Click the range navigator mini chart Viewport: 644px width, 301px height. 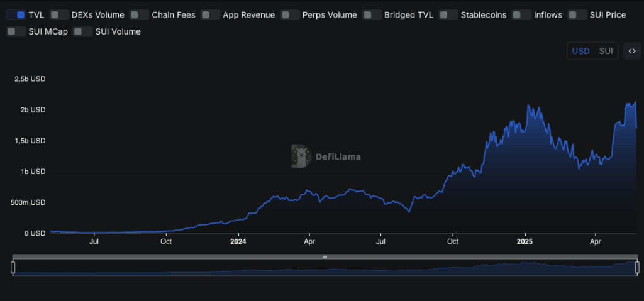325,268
